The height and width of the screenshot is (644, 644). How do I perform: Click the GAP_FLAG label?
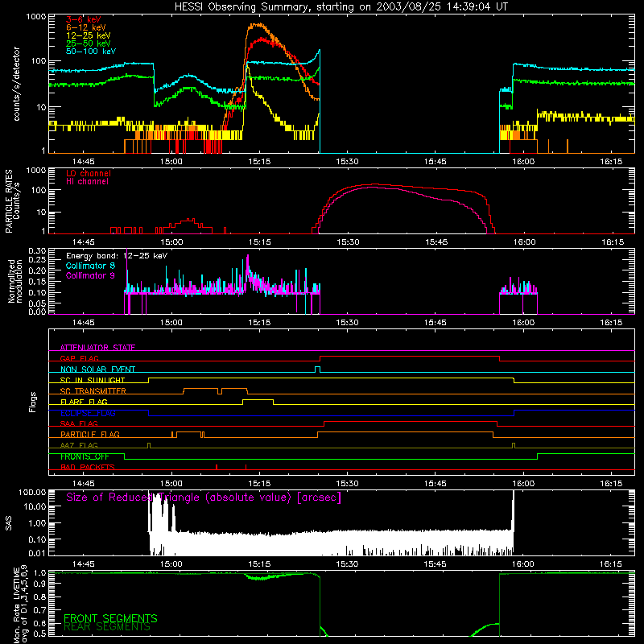(x=80, y=358)
